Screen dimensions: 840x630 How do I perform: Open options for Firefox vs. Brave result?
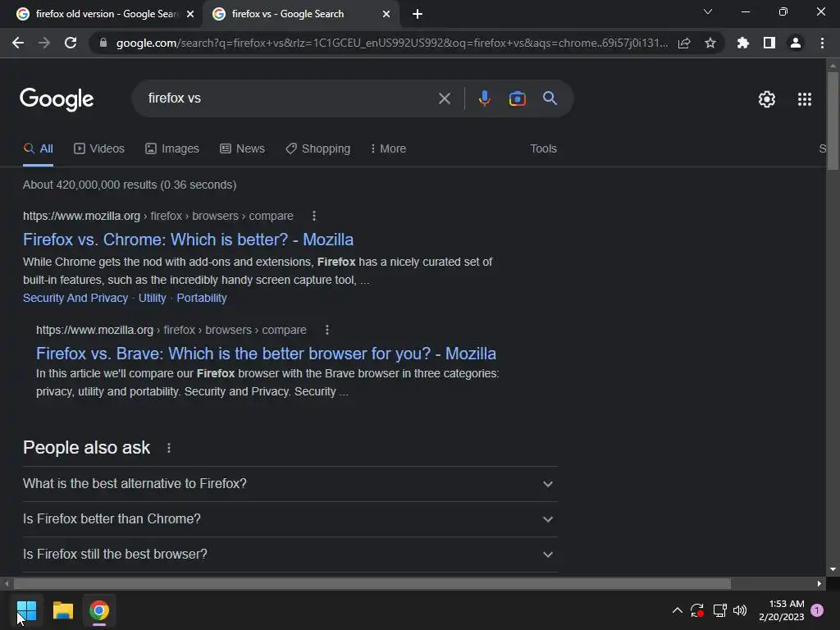pyautogui.click(x=326, y=330)
